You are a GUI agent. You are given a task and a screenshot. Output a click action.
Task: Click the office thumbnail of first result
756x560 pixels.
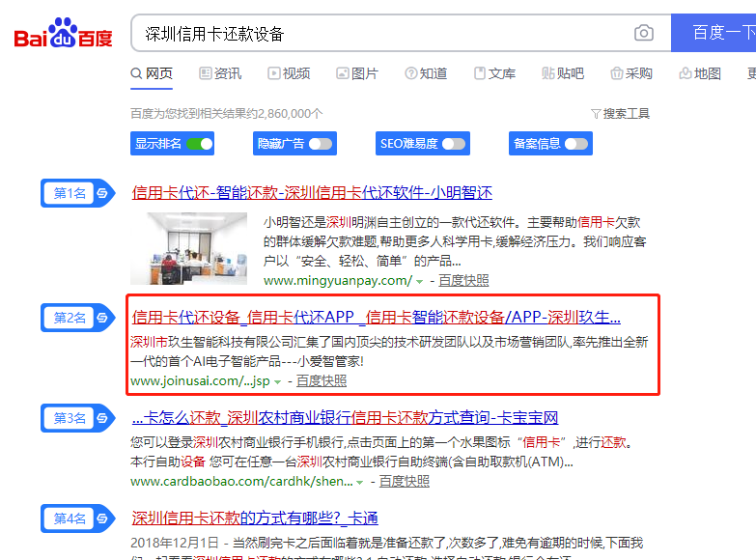tap(188, 248)
